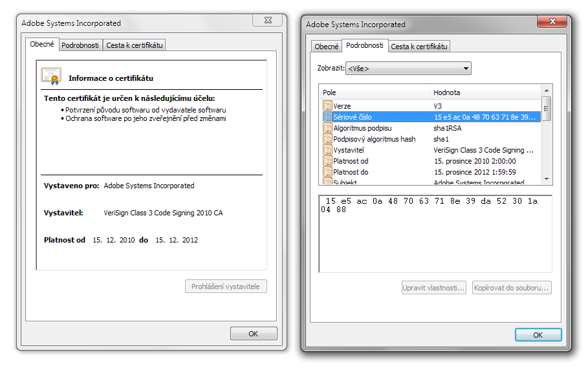This screenshot has width=588, height=368.
Task: Click the field list scrollbar thumb
Action: (x=547, y=108)
